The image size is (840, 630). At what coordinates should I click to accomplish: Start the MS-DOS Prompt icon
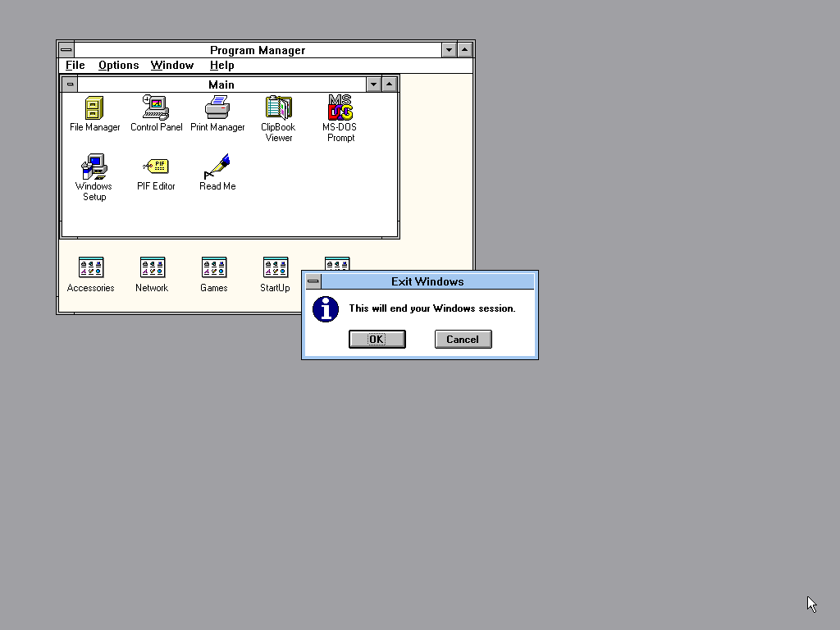(x=340, y=108)
